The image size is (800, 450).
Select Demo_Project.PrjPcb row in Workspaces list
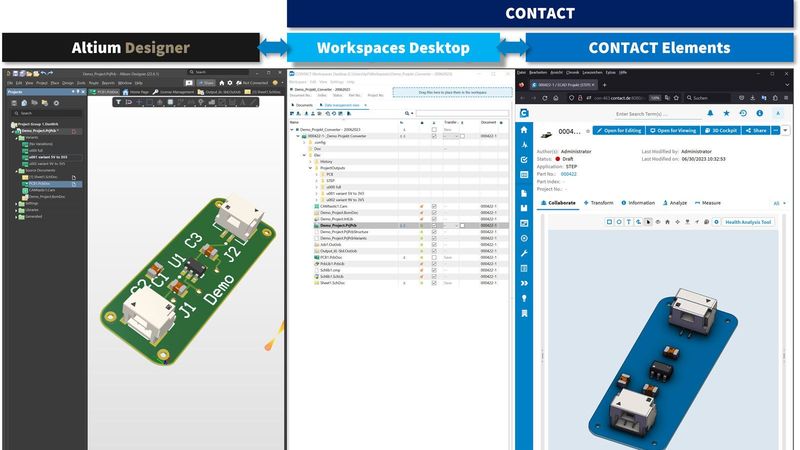(399, 226)
